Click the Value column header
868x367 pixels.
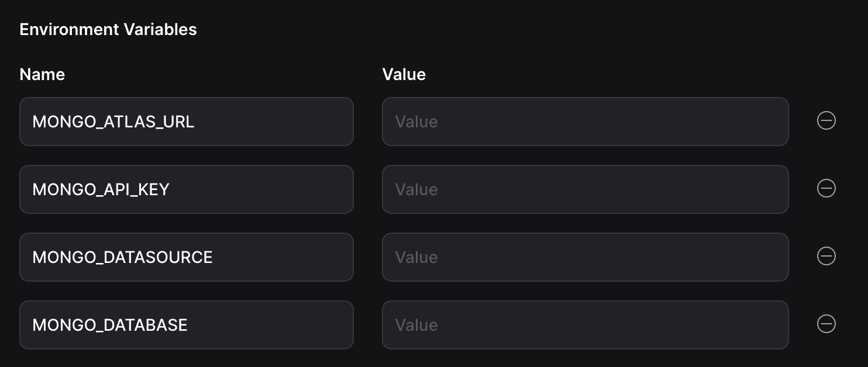click(404, 74)
